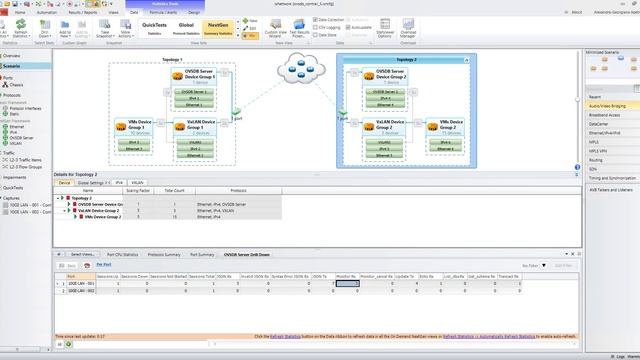The width and height of the screenshot is (640, 360).
Task: Open StatViewer Options
Action: (385, 28)
